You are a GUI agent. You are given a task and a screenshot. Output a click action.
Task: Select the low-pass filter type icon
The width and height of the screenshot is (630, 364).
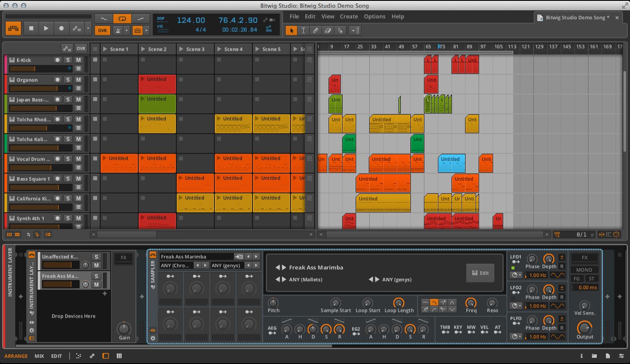434,302
